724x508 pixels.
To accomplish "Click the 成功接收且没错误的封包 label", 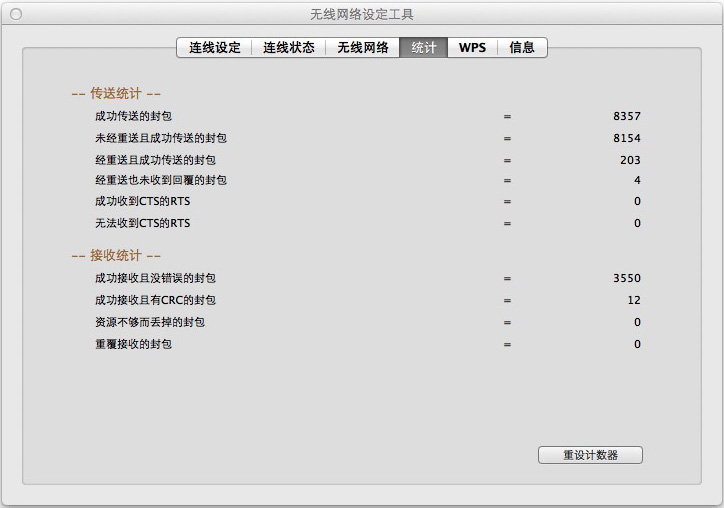I will click(155, 278).
